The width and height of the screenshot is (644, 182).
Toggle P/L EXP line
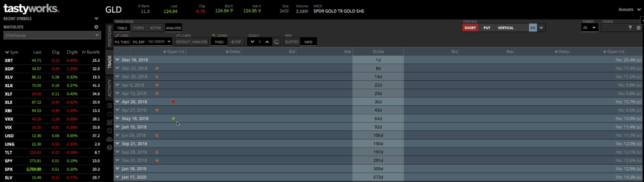[138, 42]
